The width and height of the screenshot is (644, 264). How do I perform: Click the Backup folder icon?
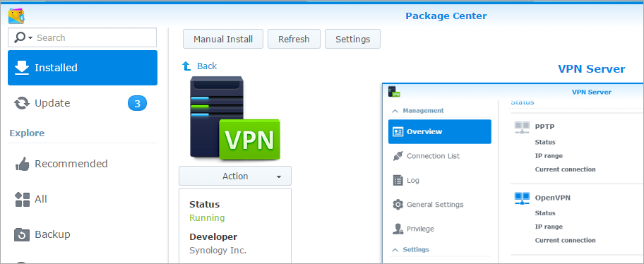[22, 234]
